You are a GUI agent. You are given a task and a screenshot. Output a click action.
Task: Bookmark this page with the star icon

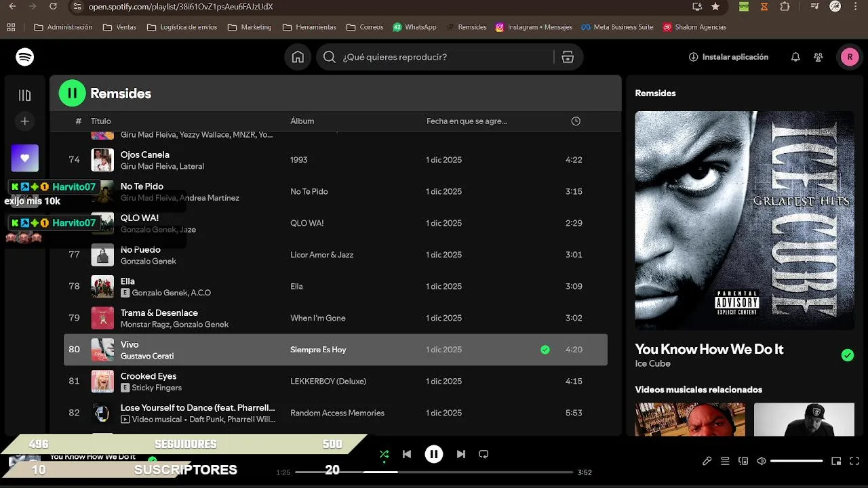pos(715,6)
